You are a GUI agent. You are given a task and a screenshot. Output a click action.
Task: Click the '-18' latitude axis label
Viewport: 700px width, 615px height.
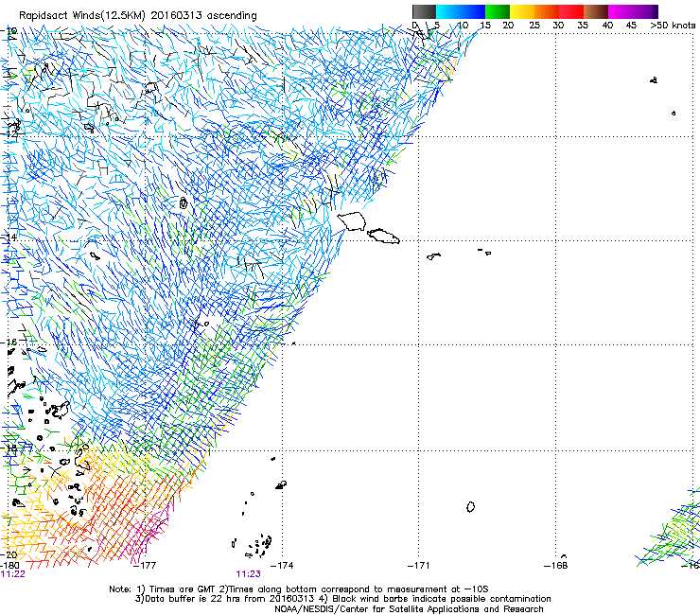pos(9,448)
